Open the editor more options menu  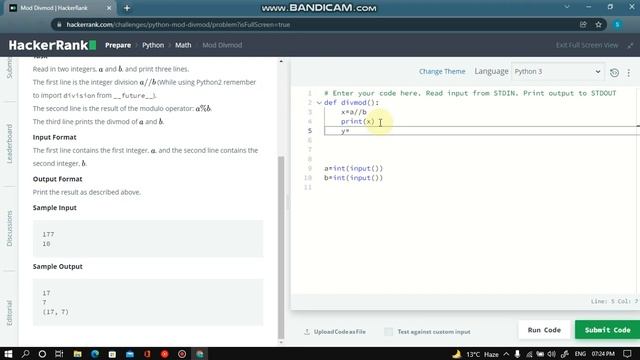coord(629,73)
